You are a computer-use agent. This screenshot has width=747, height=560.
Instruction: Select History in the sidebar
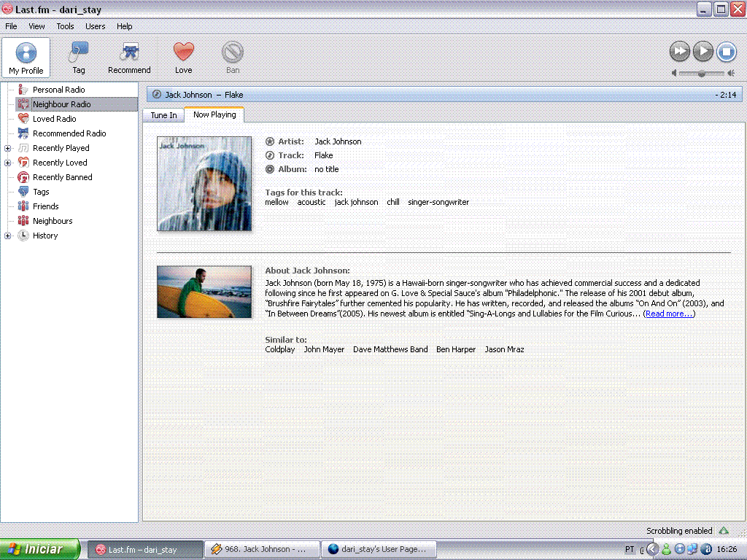[45, 236]
